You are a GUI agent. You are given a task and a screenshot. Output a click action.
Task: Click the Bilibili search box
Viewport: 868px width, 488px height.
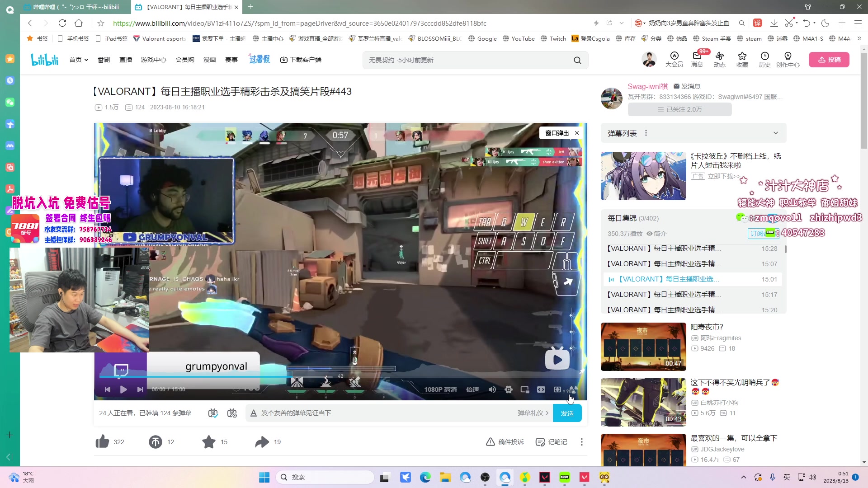[x=468, y=60]
